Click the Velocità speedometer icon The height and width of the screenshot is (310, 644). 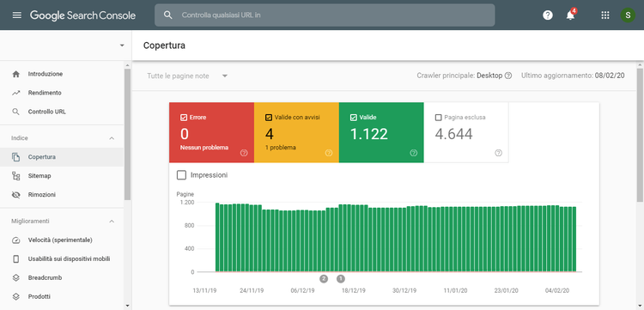click(x=16, y=240)
